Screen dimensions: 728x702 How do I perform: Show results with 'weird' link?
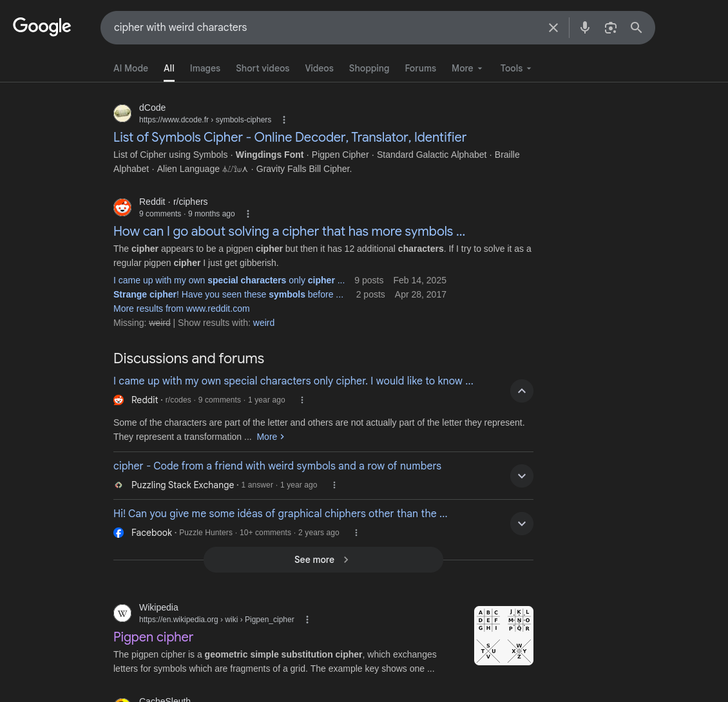click(263, 323)
